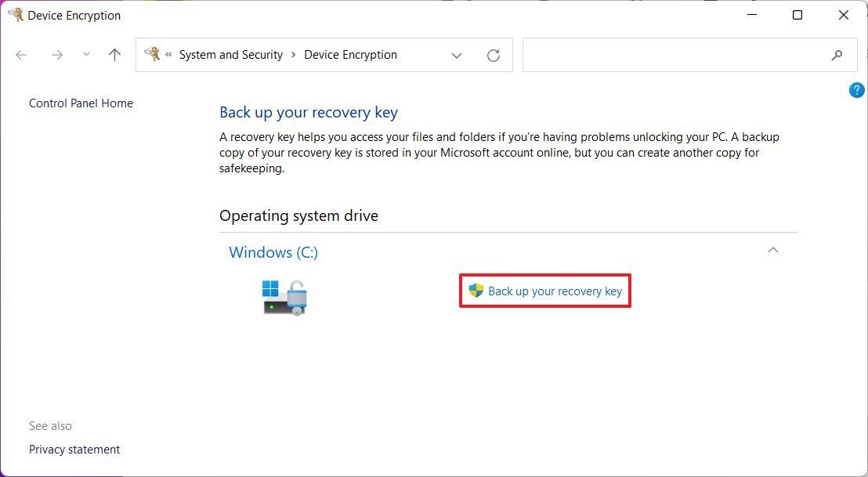
Task: Click the Back navigation arrow
Action: click(21, 55)
